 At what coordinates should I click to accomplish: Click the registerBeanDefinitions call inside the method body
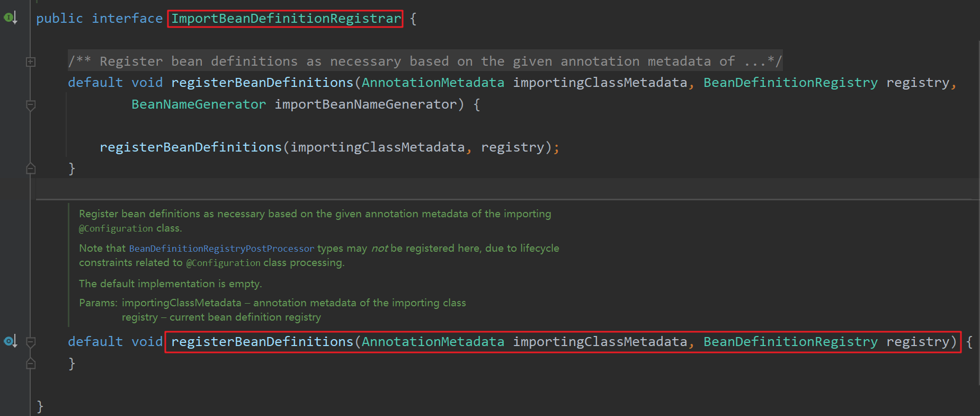[191, 147]
